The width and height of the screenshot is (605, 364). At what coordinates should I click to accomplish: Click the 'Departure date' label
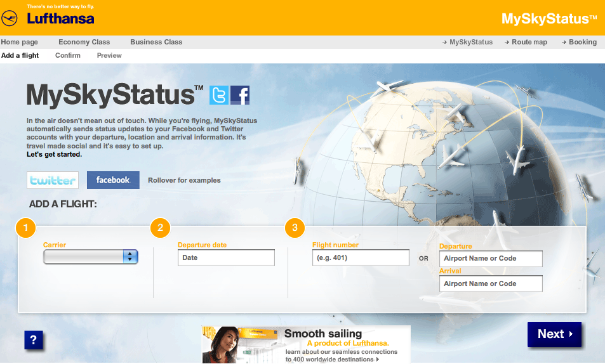tap(202, 245)
